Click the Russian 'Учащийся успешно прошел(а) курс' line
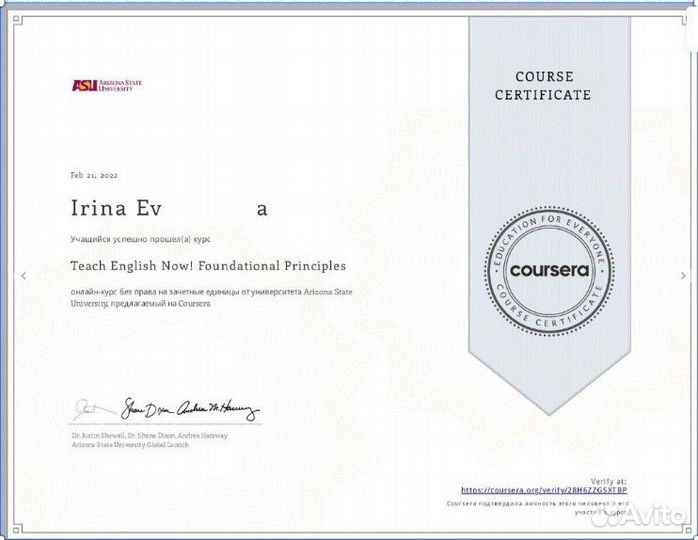This screenshot has width=698, height=540. tap(140, 240)
